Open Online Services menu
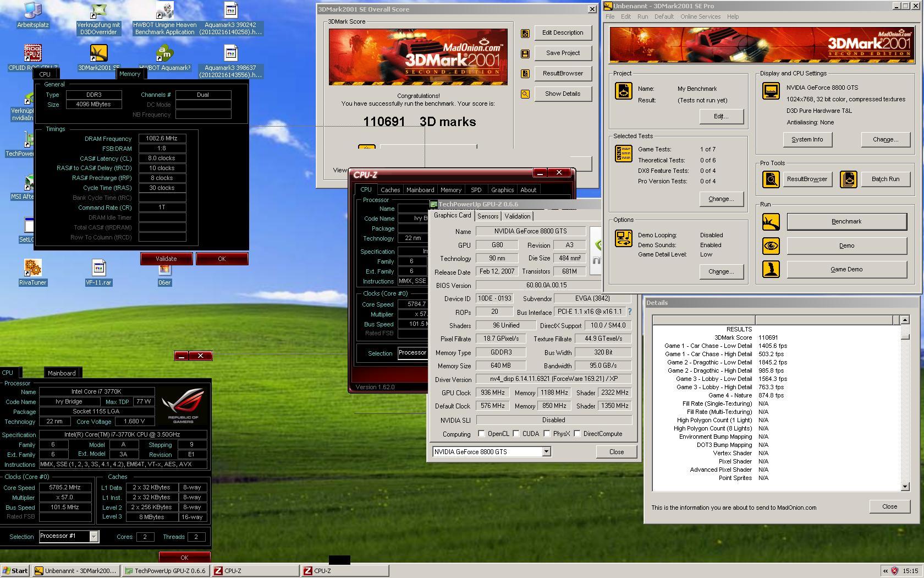Viewport: 924px width, 578px height. coord(700,17)
